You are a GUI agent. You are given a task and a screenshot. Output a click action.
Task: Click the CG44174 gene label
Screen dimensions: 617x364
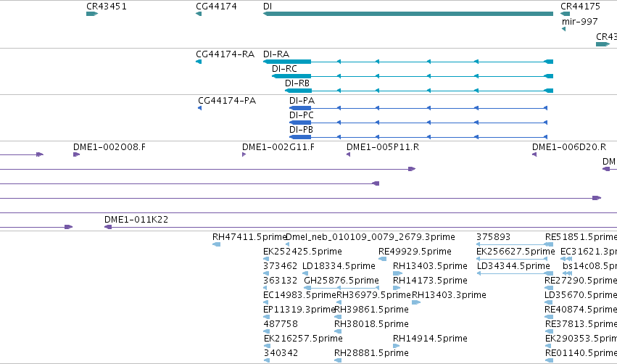tap(217, 7)
